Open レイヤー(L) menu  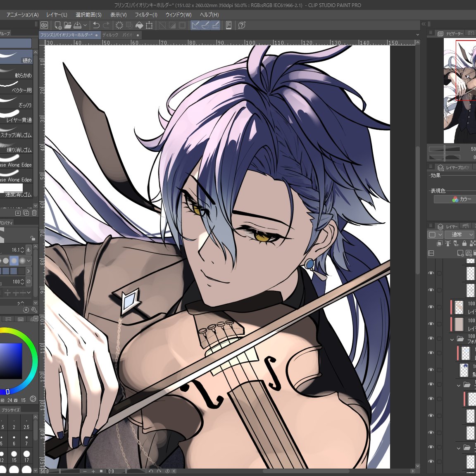pyautogui.click(x=57, y=14)
